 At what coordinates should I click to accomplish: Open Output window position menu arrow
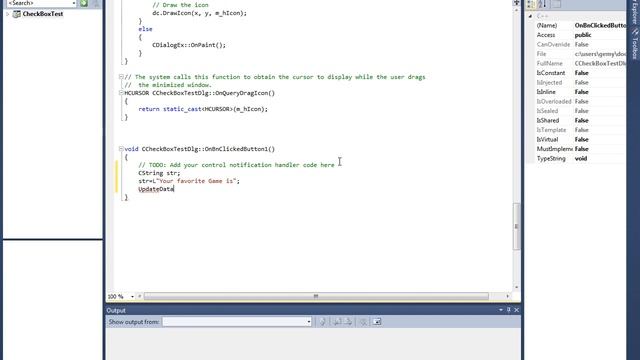pos(501,310)
